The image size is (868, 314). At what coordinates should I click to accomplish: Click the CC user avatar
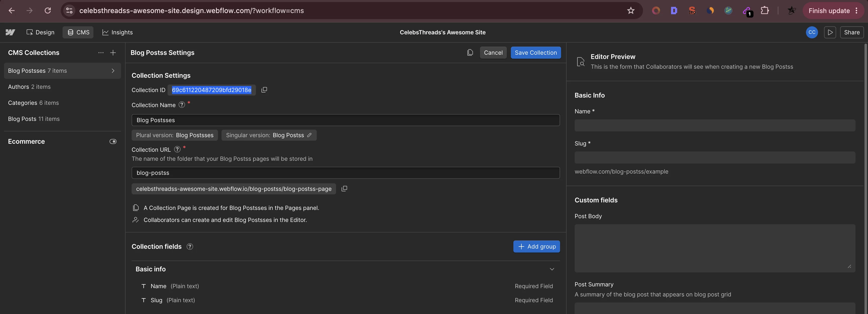(x=812, y=32)
